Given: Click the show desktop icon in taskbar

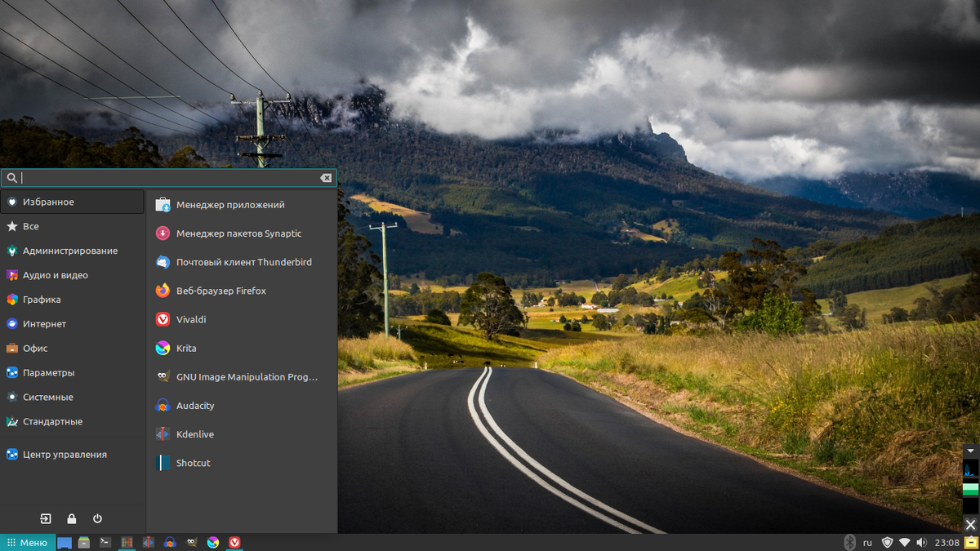Looking at the screenshot, I should tap(65, 542).
